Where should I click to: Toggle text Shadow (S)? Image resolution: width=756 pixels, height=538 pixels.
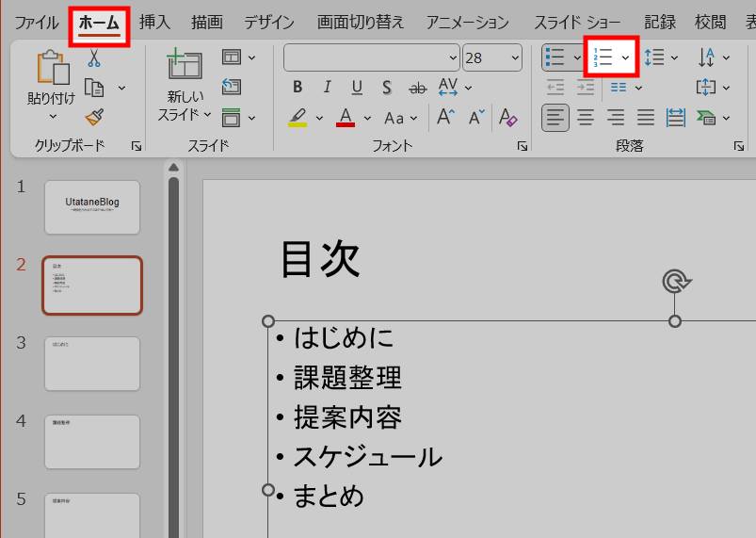pyautogui.click(x=387, y=88)
